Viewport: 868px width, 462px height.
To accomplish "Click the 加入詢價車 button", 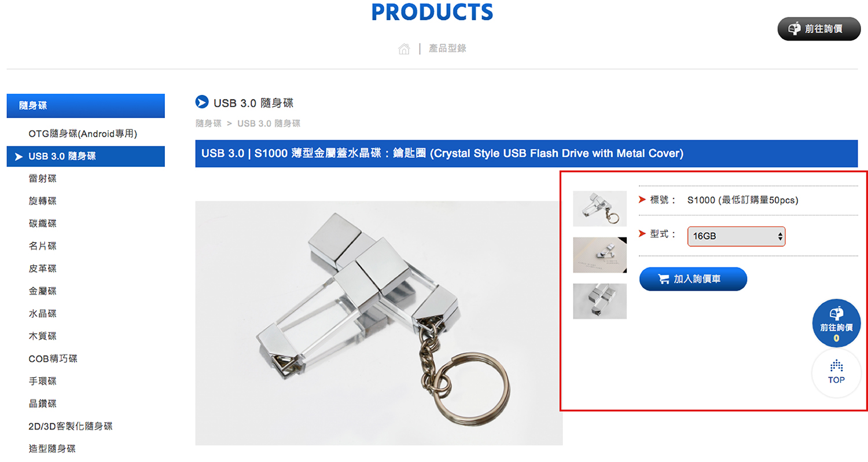I will (x=693, y=279).
